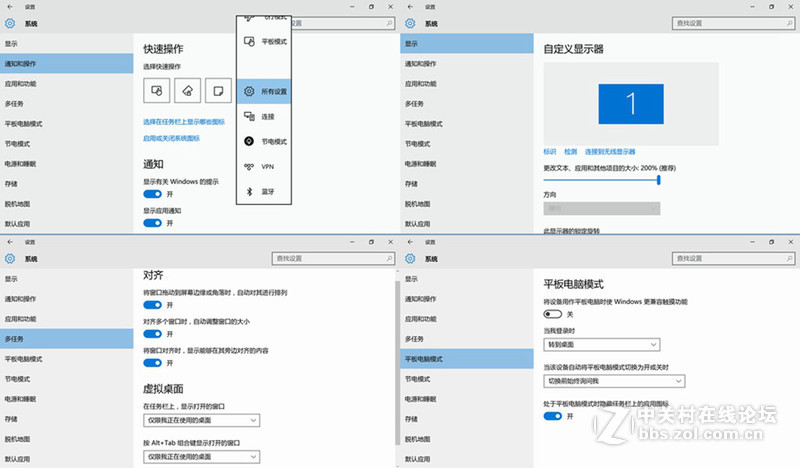Choose 平板模式 in the quick action popup list

(x=264, y=41)
